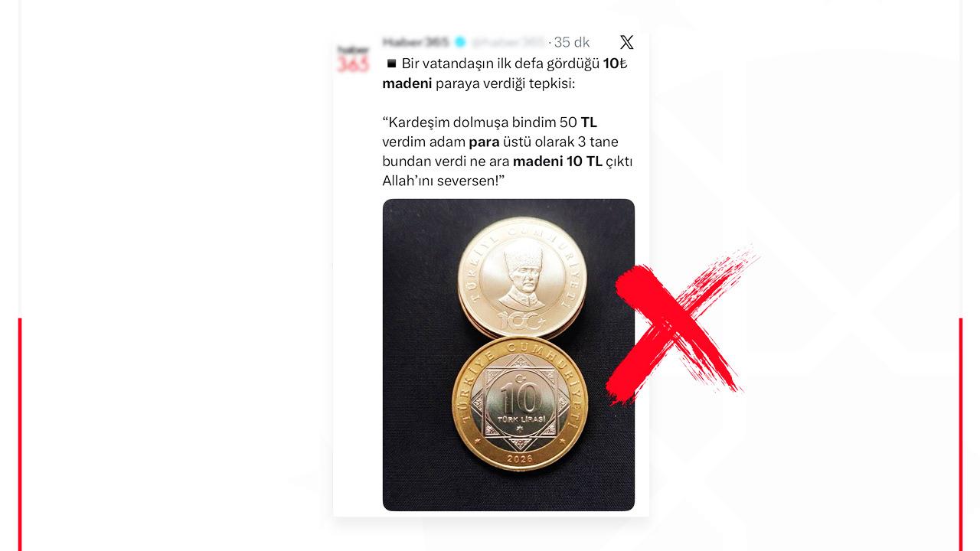This screenshot has width=980, height=551.
Task: Click the 'Allah'ını seversen!' line
Action: [x=444, y=181]
